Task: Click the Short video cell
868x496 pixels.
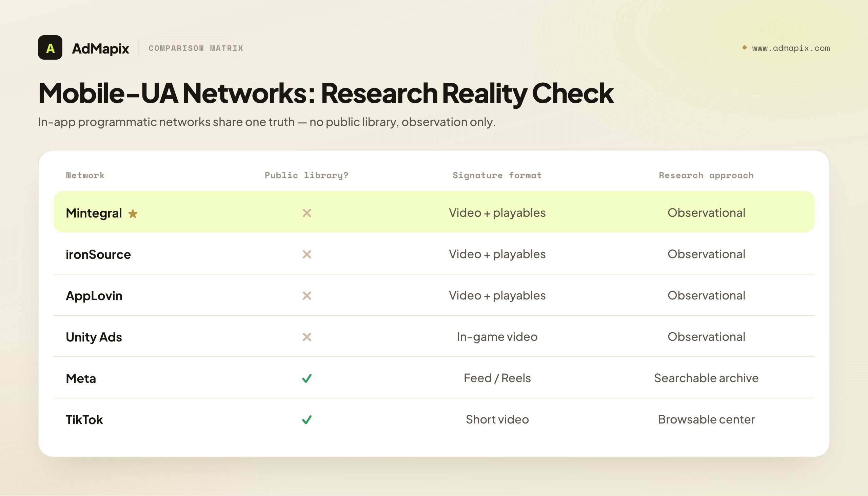Action: click(x=497, y=419)
